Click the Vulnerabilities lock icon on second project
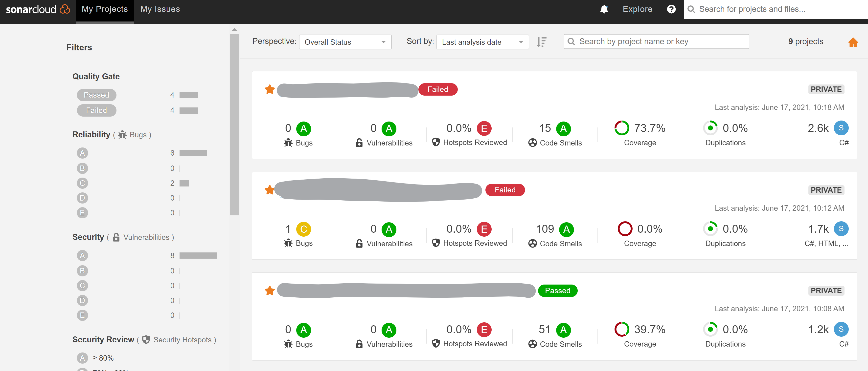This screenshot has width=868, height=371. point(359,243)
